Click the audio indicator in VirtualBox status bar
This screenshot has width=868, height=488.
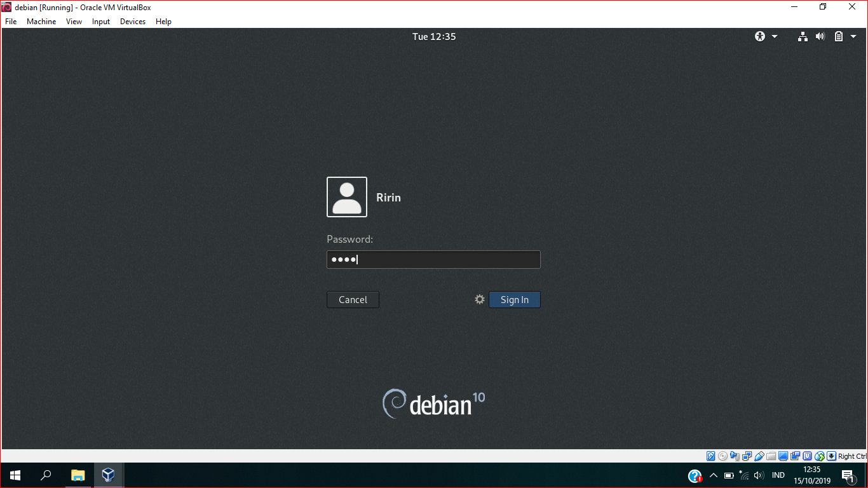[735, 456]
